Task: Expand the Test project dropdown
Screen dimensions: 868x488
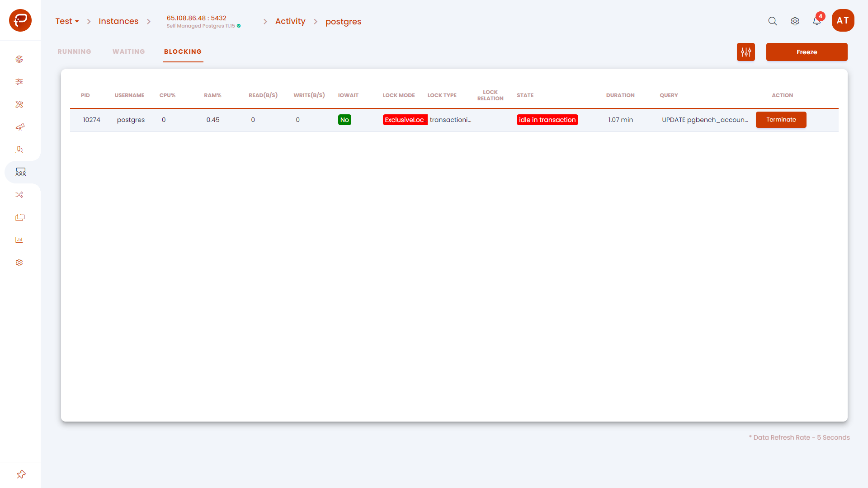Action: [67, 21]
